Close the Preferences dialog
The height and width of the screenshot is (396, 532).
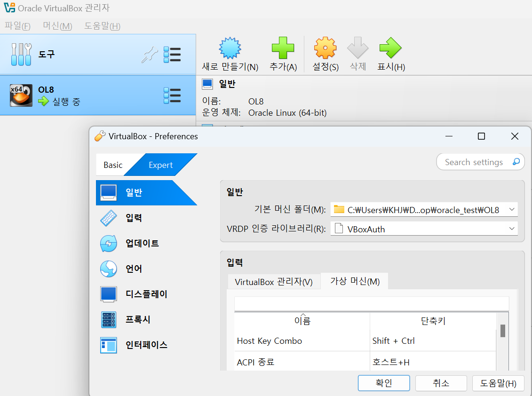pyautogui.click(x=514, y=136)
